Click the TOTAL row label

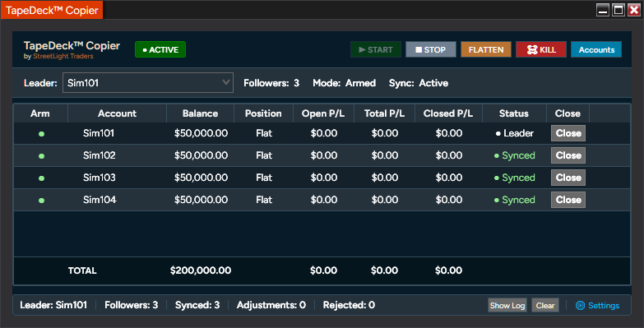point(82,270)
